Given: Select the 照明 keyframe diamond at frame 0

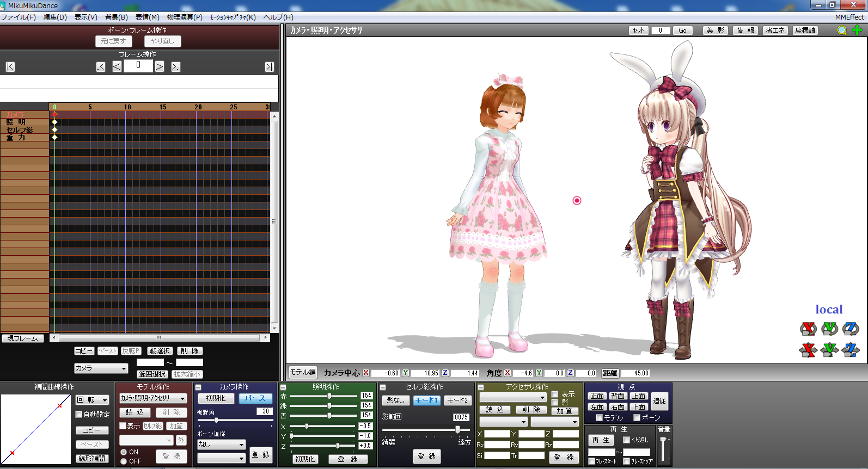Looking at the screenshot, I should click(54, 122).
